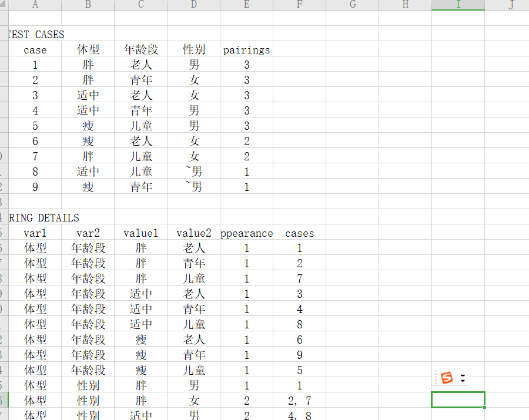
Task: Click '~男' in case 9 row
Action: pos(194,187)
